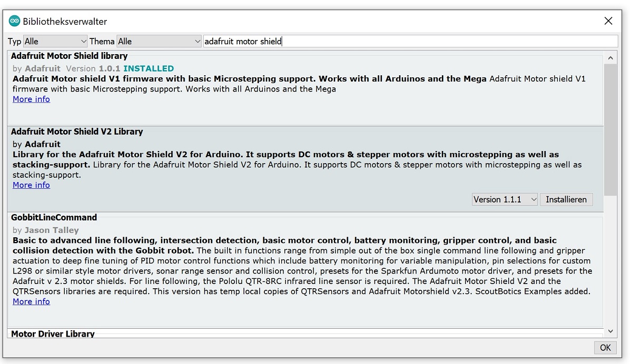Open the Typ dropdown set to Alle
The height and width of the screenshot is (364, 632).
tap(55, 41)
